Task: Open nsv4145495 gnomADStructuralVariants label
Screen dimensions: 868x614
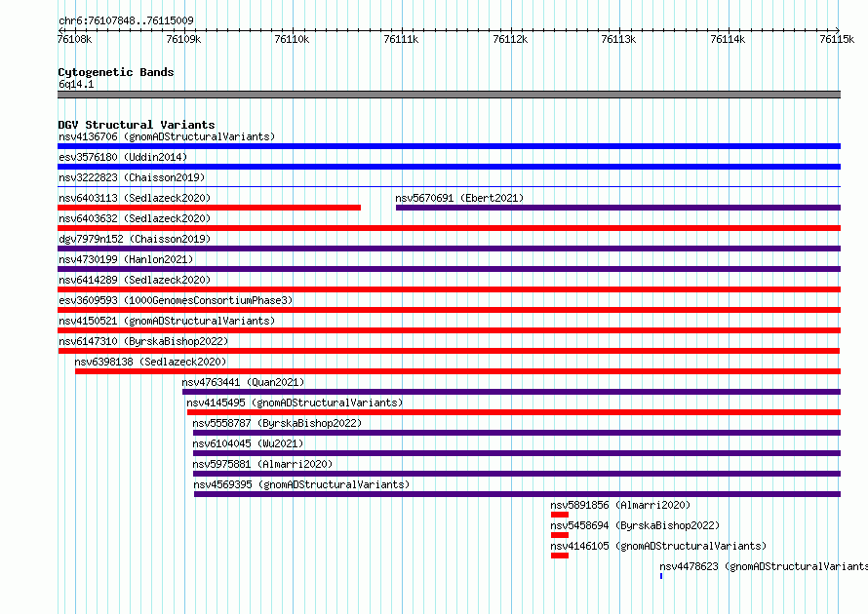Action: (x=295, y=403)
